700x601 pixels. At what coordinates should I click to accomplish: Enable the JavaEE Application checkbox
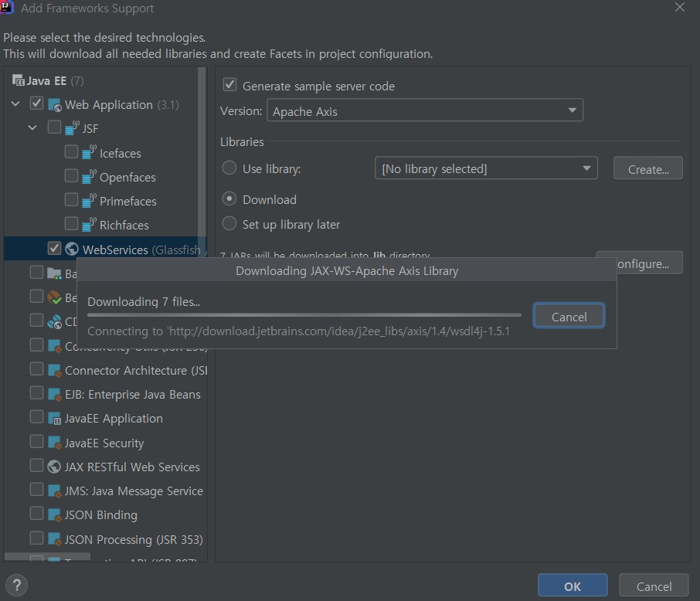[x=36, y=416]
